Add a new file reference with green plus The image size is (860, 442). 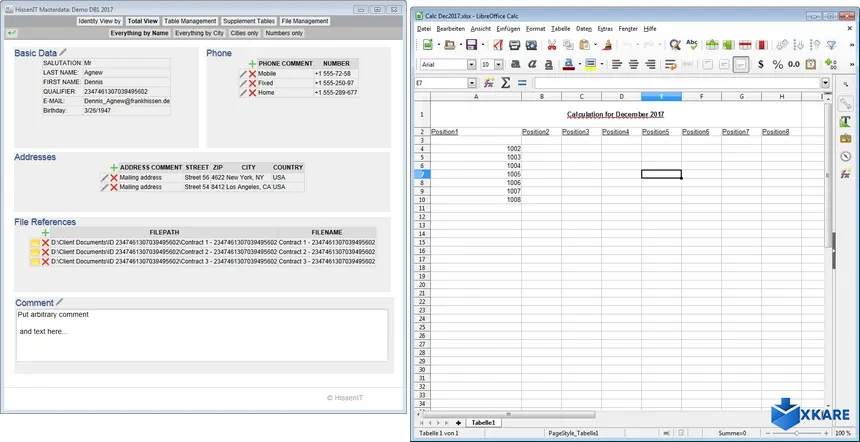[46, 233]
